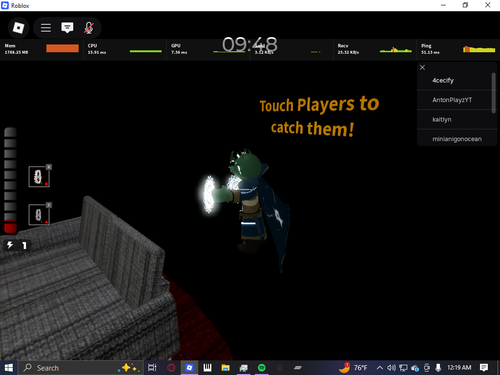Image resolution: width=500 pixels, height=375 pixels.
Task: Click the Mem performance stat panel
Action: click(42, 49)
